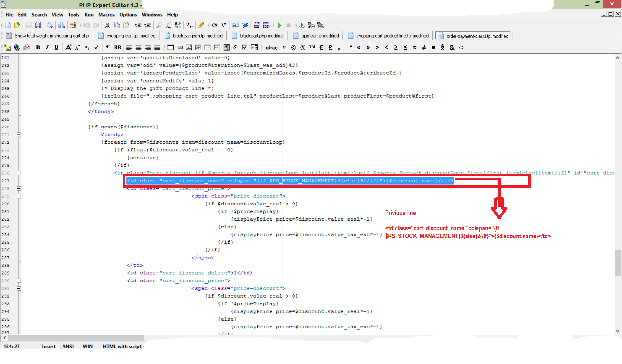Toggle Bold formatting
The width and height of the screenshot is (622, 364).
(38, 48)
